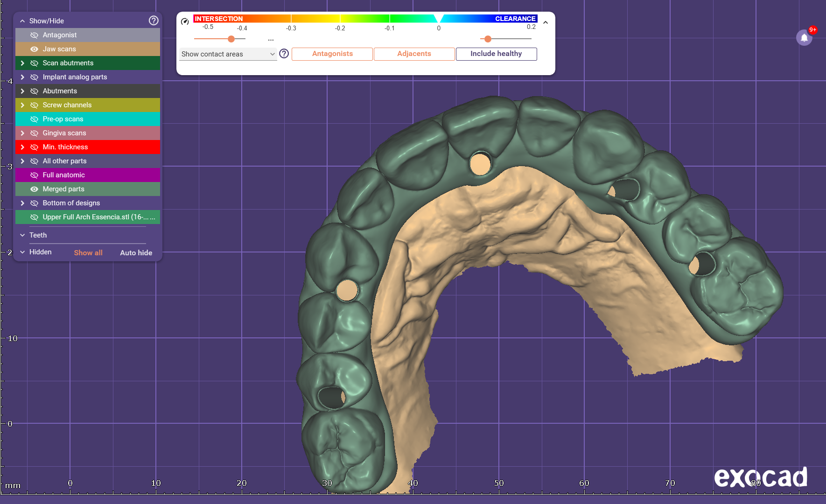Screen dimensions: 826x504
Task: Hide Jaw scans using eye icon
Action: tap(34, 49)
